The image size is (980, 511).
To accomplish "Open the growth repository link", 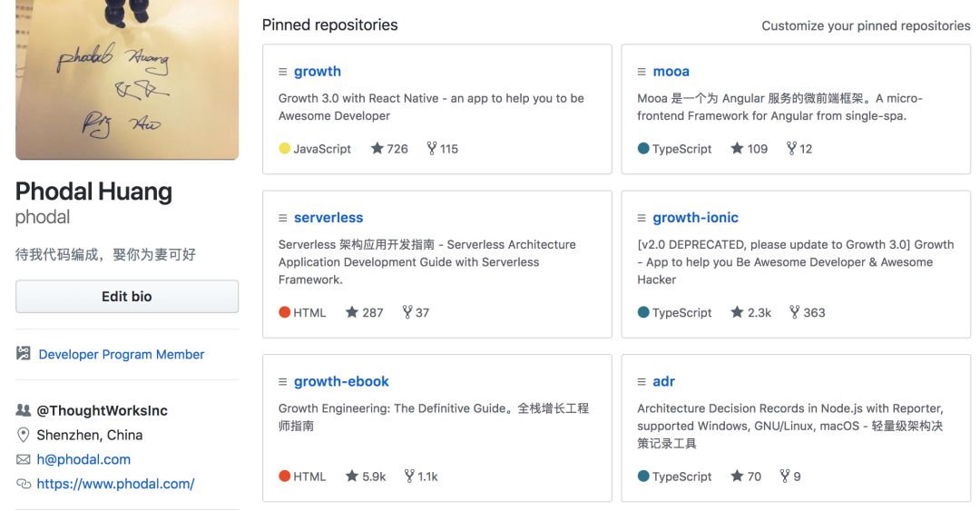I will 318,72.
